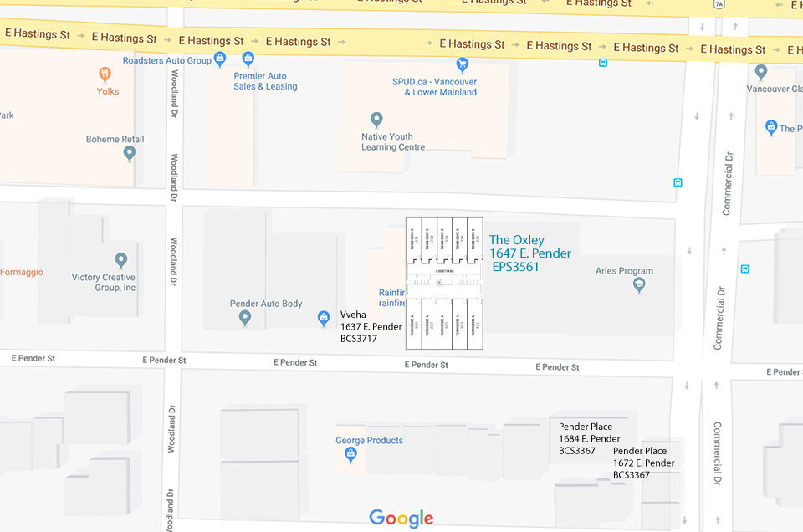Click the George Products shopping marker
This screenshot has height=532, width=803.
click(350, 454)
